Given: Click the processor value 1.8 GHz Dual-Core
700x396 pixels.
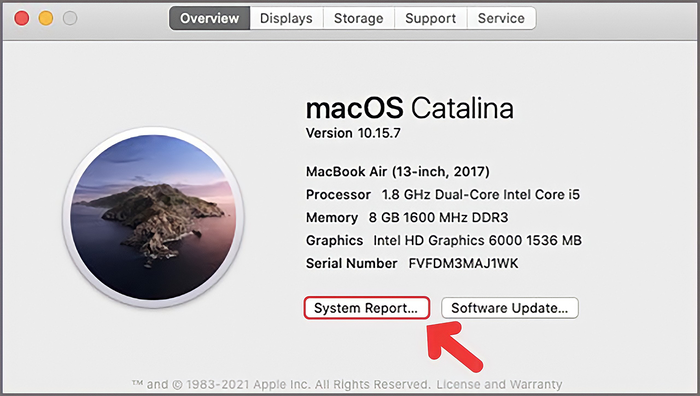Looking at the screenshot, I should (480, 195).
